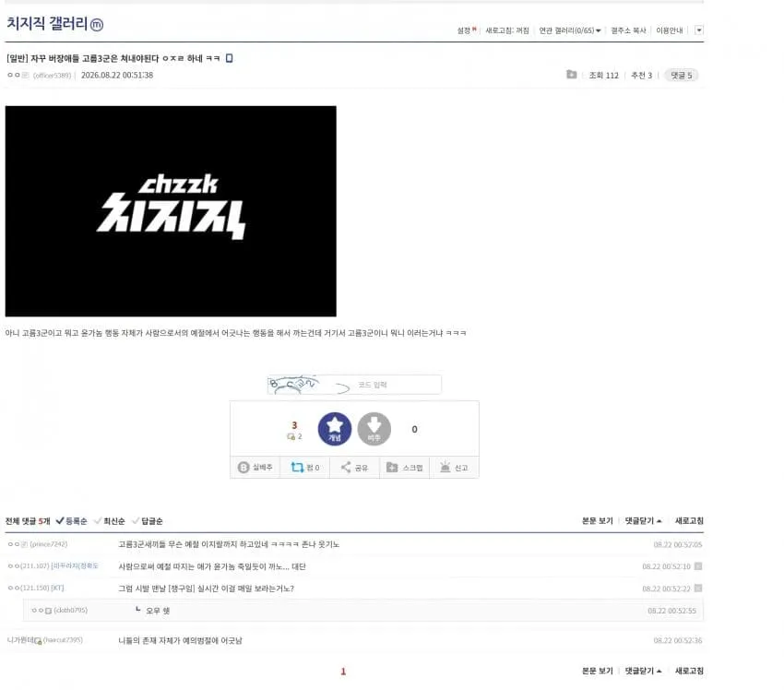Toggle 새로고침: 꺼짐 auto refresh
The height and width of the screenshot is (690, 784).
[x=507, y=30]
